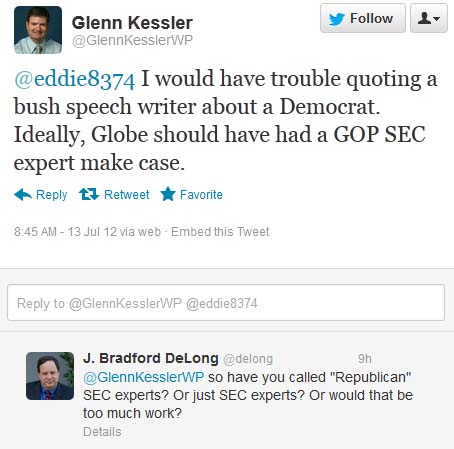Click the @delong handle

(x=248, y=359)
